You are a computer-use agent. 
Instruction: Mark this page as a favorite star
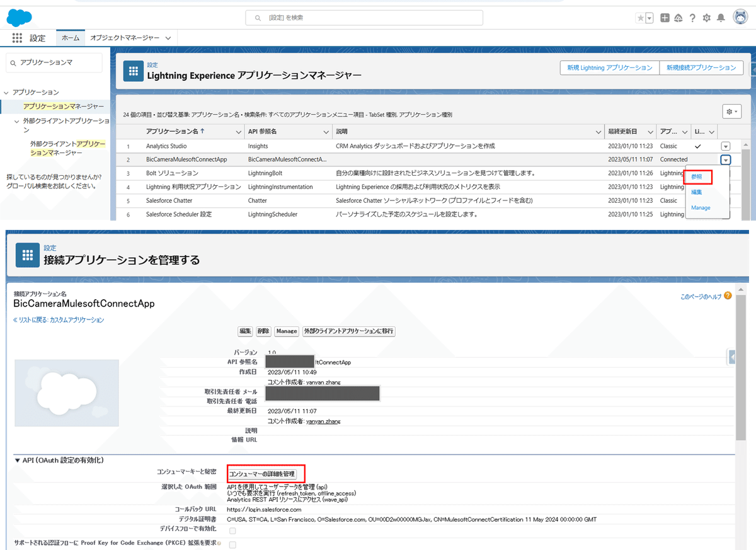641,18
